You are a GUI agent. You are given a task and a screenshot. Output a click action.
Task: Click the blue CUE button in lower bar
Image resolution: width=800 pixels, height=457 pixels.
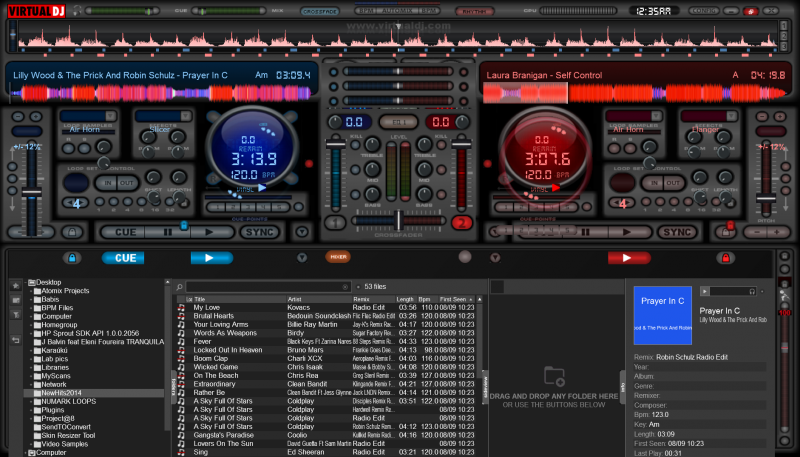123,258
